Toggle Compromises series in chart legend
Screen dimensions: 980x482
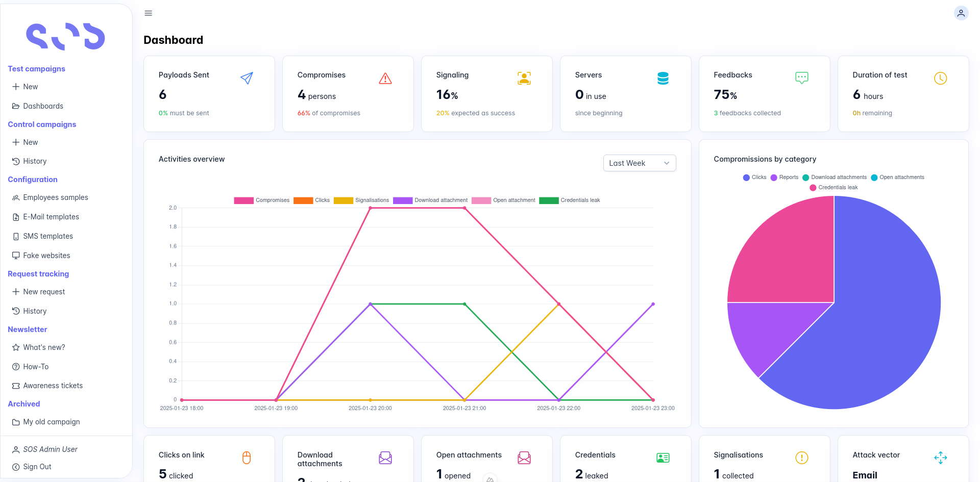262,200
